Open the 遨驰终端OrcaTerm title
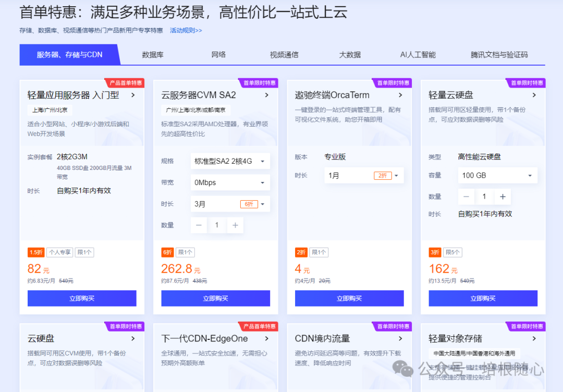 (332, 95)
